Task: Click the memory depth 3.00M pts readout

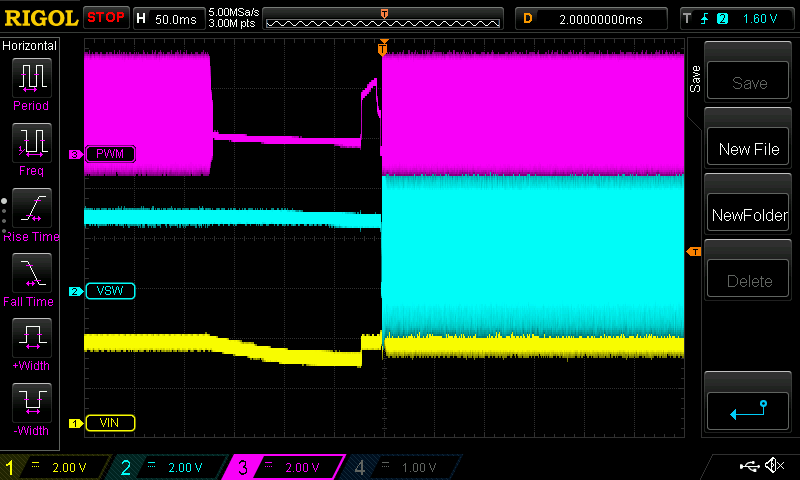Action: (x=232, y=23)
